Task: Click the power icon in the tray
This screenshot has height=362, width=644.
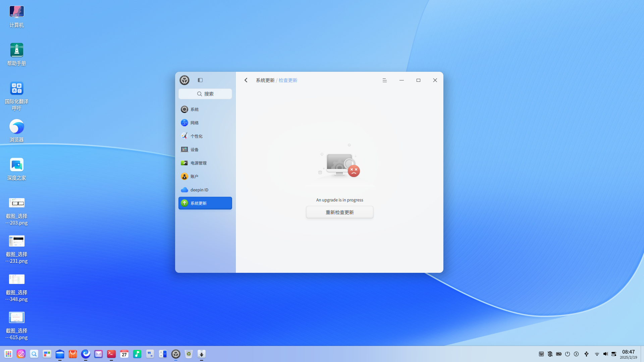Action: (x=568, y=354)
